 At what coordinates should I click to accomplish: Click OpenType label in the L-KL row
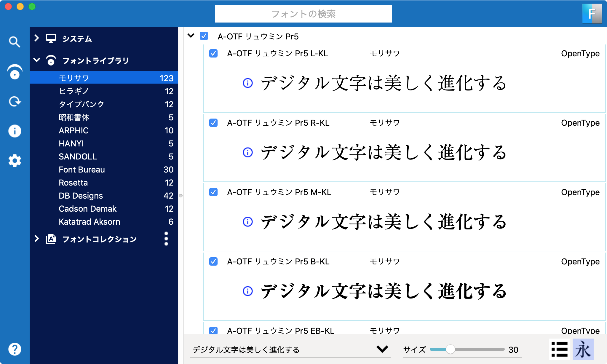point(580,53)
